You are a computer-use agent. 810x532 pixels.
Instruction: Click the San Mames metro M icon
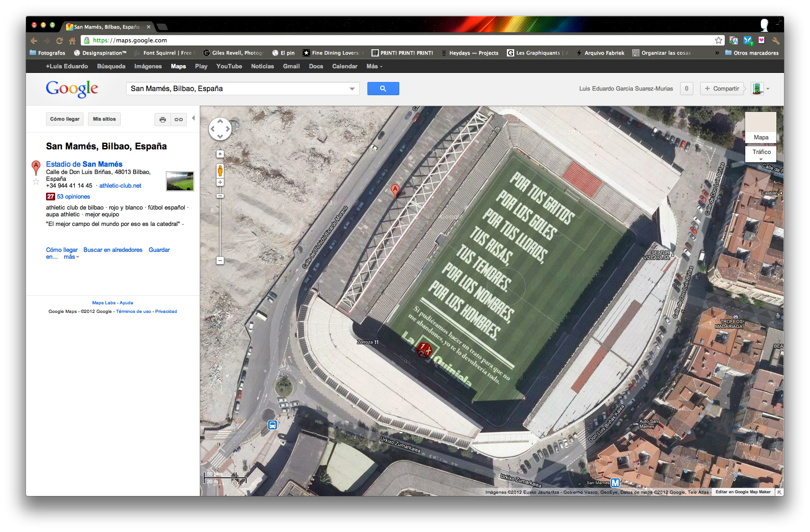tap(615, 483)
